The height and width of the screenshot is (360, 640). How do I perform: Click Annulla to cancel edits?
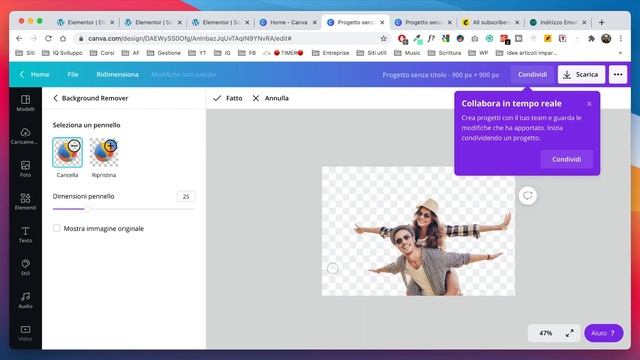[271, 98]
